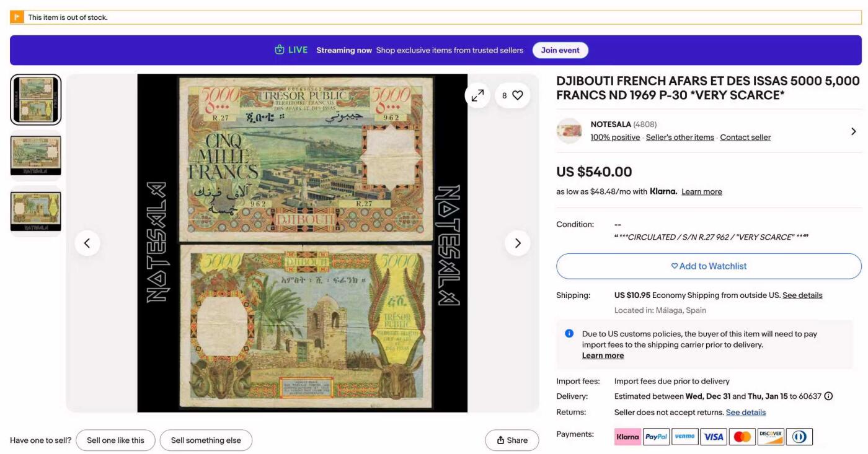The height and width of the screenshot is (454, 868).
Task: Select the first banknote thumbnail
Action: pos(36,100)
